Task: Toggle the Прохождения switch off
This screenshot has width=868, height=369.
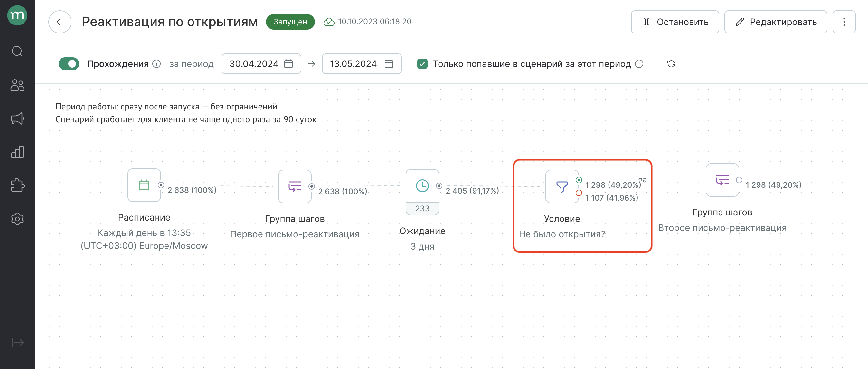Action: [69, 64]
